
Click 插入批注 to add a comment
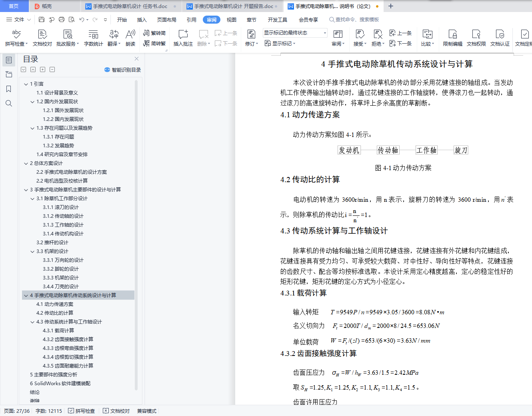coord(183,38)
